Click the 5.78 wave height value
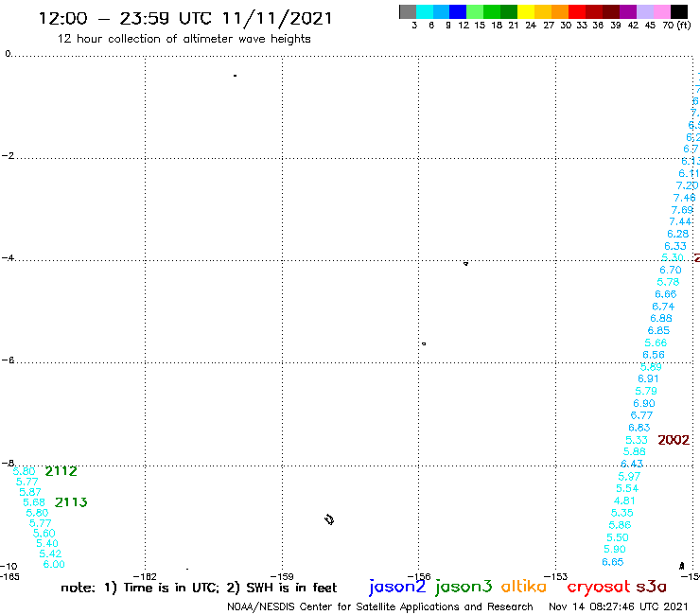The height and width of the screenshot is (615, 700). 668,282
